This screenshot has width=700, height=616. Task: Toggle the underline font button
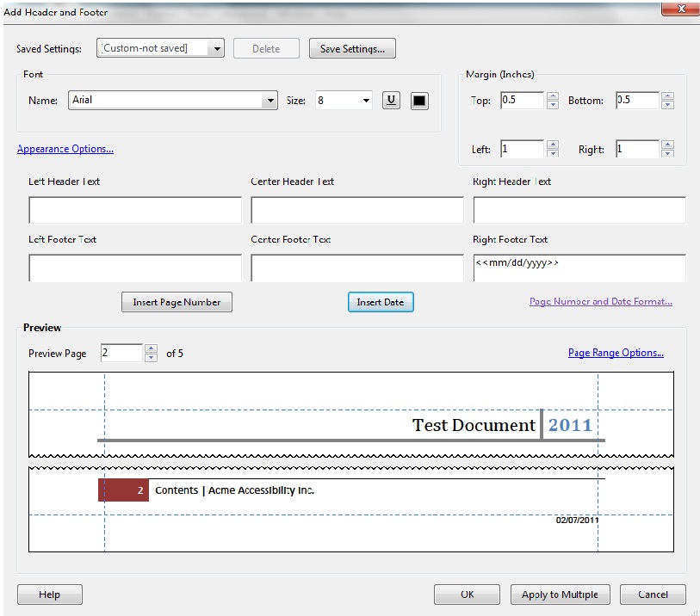tap(391, 101)
